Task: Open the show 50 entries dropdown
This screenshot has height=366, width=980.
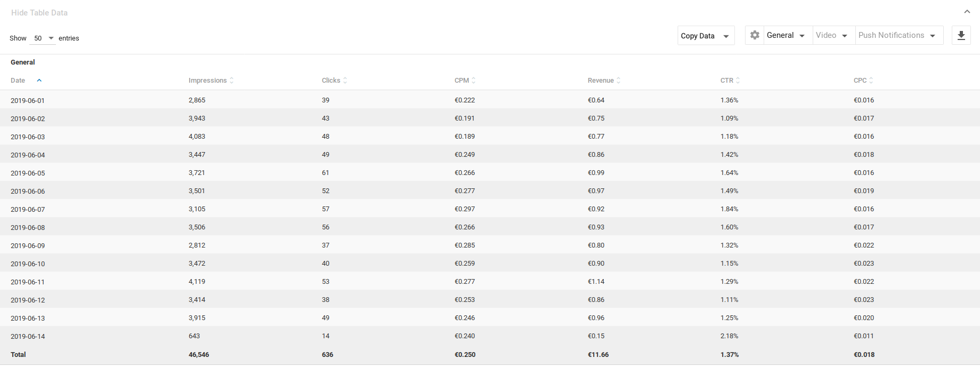Action: tap(44, 38)
